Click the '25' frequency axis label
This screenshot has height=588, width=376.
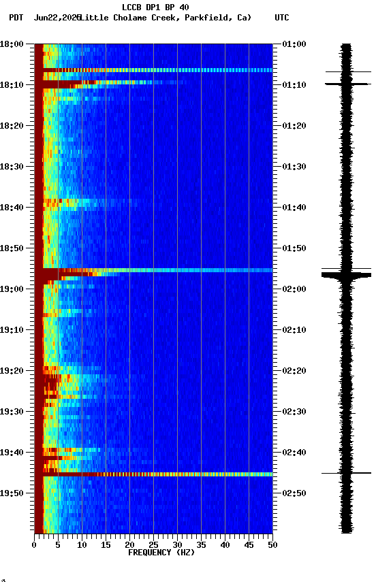coord(153,545)
